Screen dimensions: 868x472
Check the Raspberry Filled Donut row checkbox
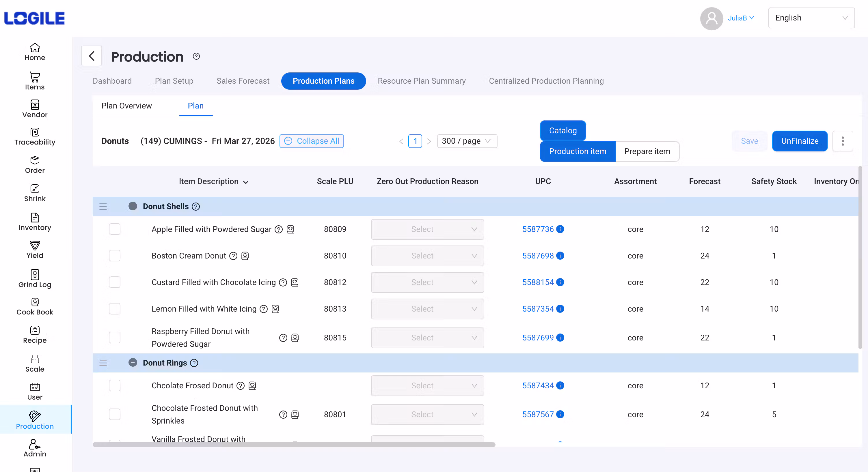pyautogui.click(x=115, y=337)
